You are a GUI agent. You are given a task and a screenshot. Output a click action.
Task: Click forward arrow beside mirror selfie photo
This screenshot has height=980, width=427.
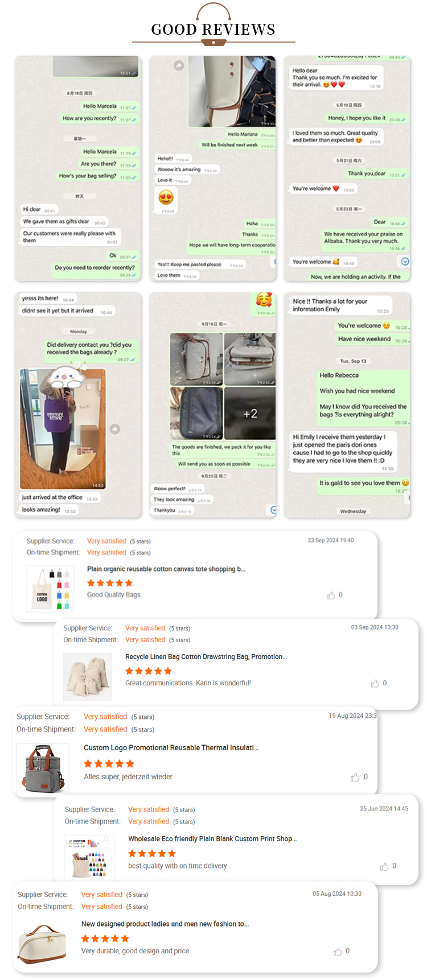pyautogui.click(x=115, y=429)
